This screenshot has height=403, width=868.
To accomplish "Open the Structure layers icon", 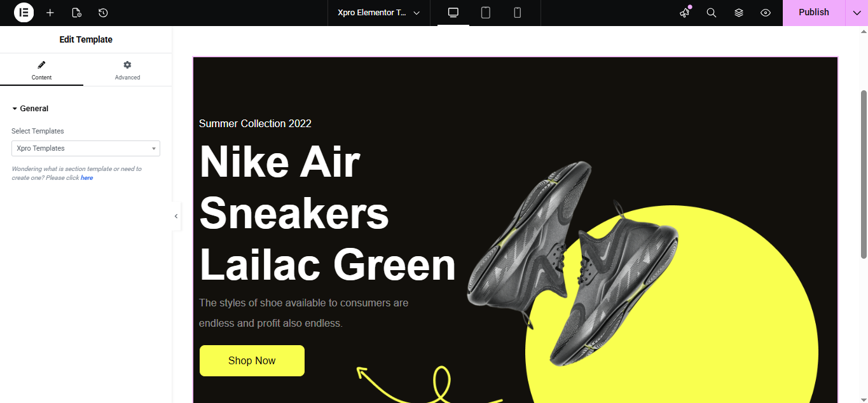I will 739,13.
